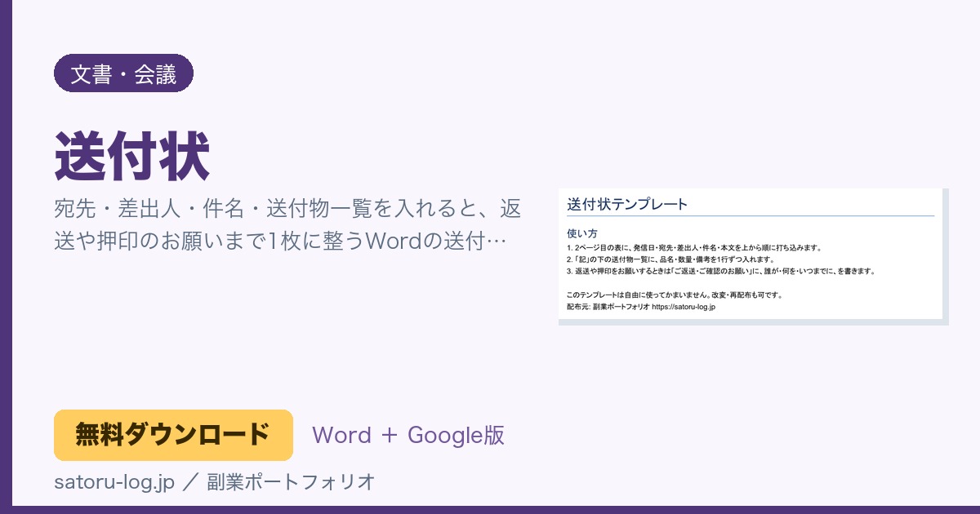This screenshot has height=514, width=980.
Task: Click the 無料ダウンロード button
Action: (x=173, y=435)
